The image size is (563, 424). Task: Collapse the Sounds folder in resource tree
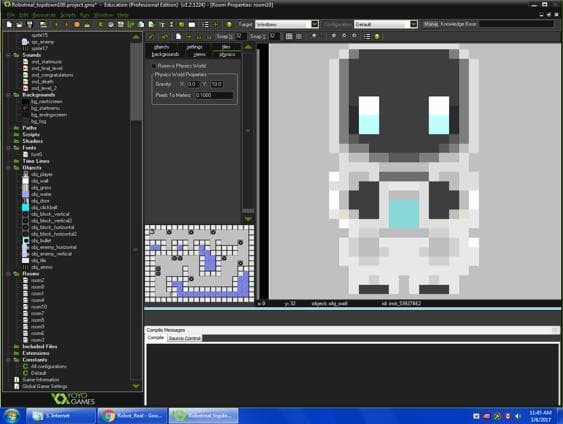8,55
